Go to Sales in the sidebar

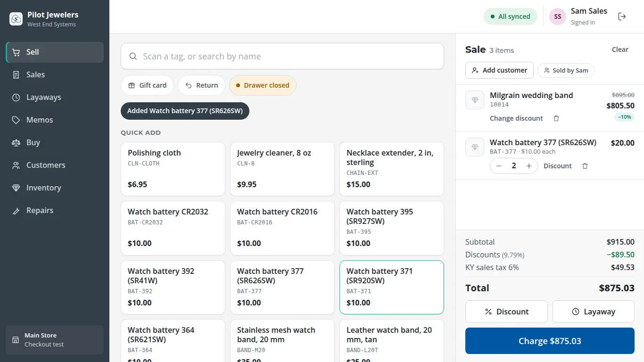click(55, 75)
